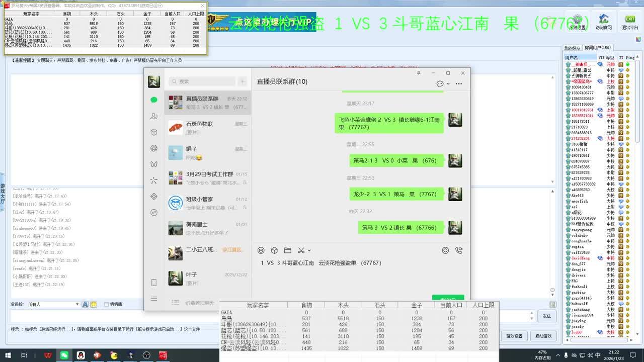Viewport: 644px width, 362px height.
Task: Start a voice call from chat toolbar
Action: coord(458,250)
